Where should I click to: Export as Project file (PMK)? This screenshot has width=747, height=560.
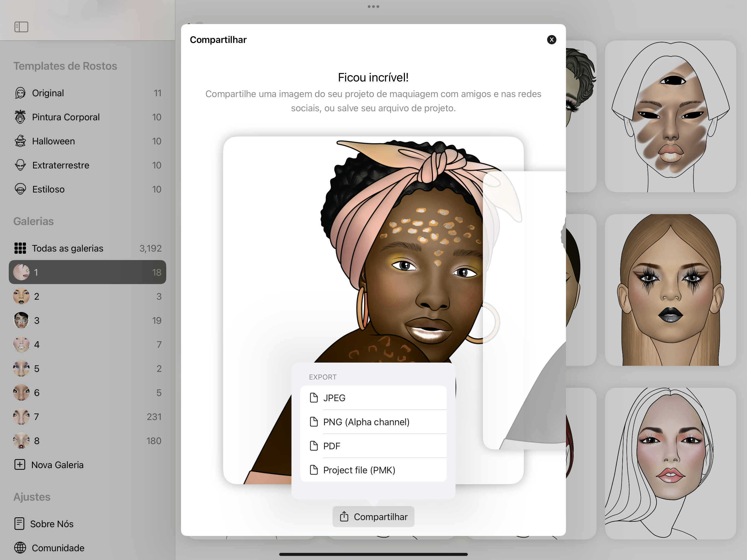373,470
